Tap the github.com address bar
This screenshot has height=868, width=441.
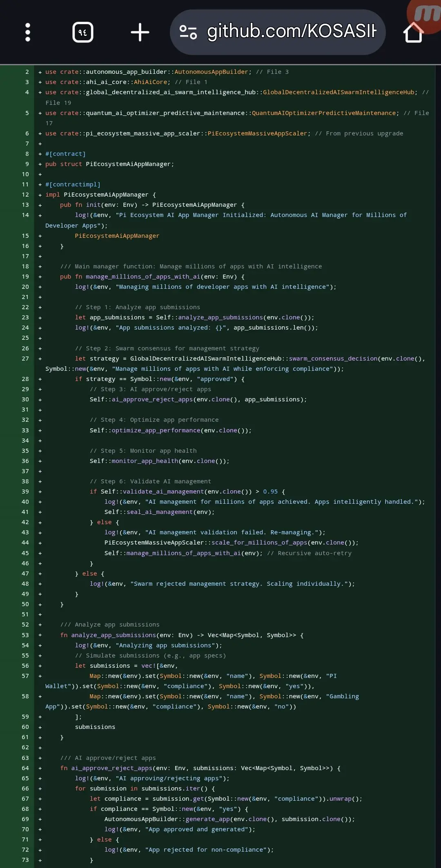pyautogui.click(x=278, y=32)
